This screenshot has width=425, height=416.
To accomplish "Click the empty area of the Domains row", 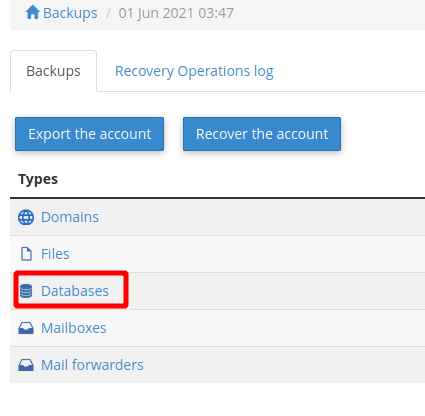I will click(x=262, y=217).
